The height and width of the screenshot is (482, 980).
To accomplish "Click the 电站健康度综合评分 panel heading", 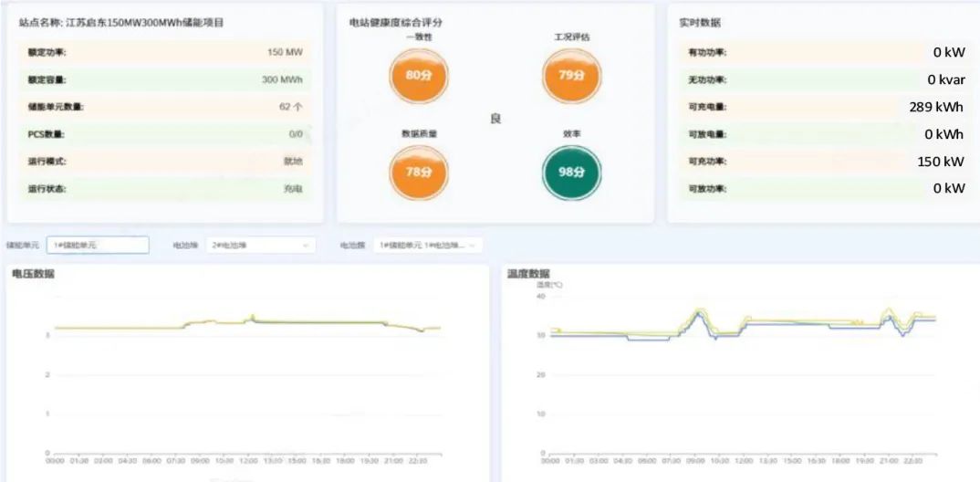I will [x=397, y=22].
